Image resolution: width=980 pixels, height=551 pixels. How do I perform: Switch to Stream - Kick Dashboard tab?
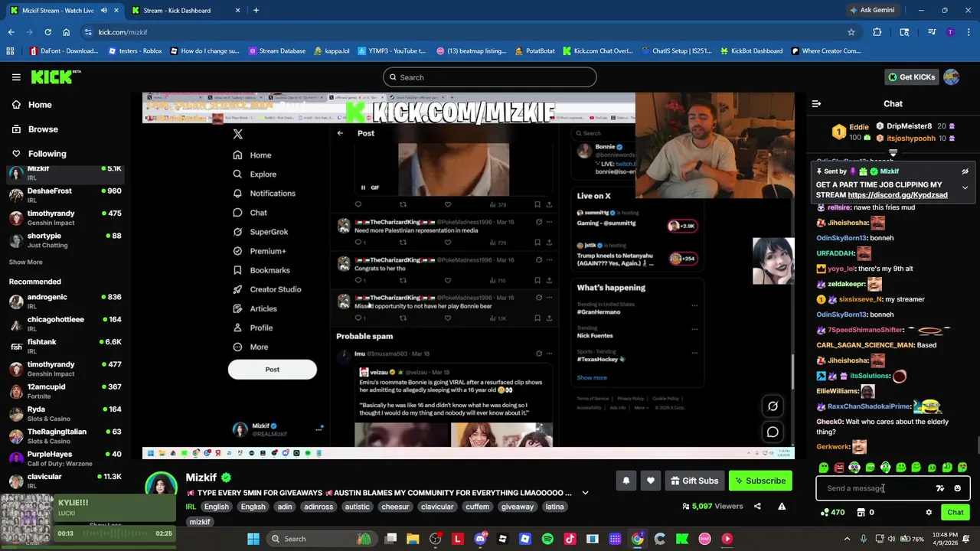tap(186, 11)
